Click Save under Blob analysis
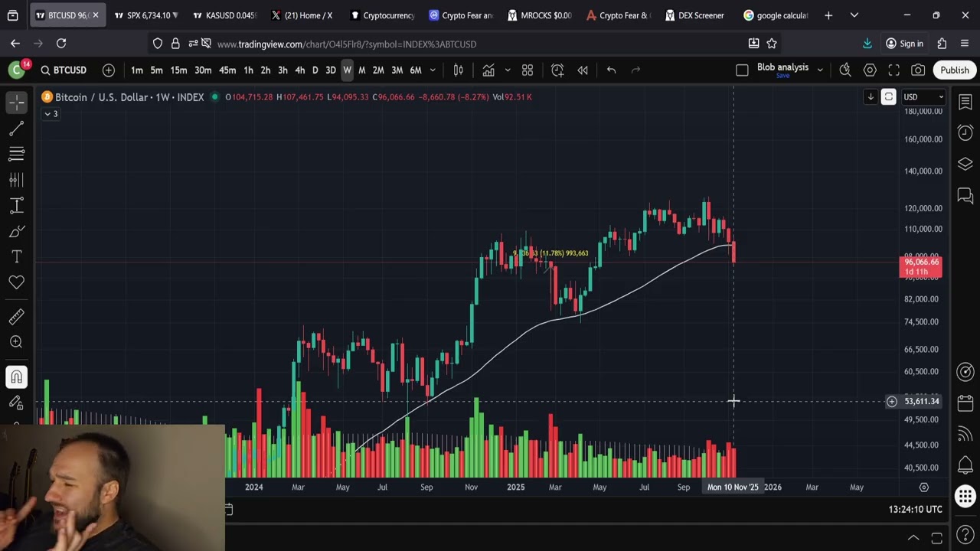The width and height of the screenshot is (980, 551). [x=782, y=76]
